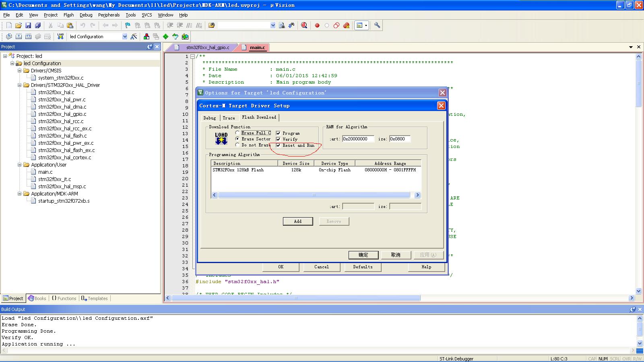Screen dimensions: 644x362
Task: Click the Insert Breakpoint red dot icon
Action: coord(317,25)
